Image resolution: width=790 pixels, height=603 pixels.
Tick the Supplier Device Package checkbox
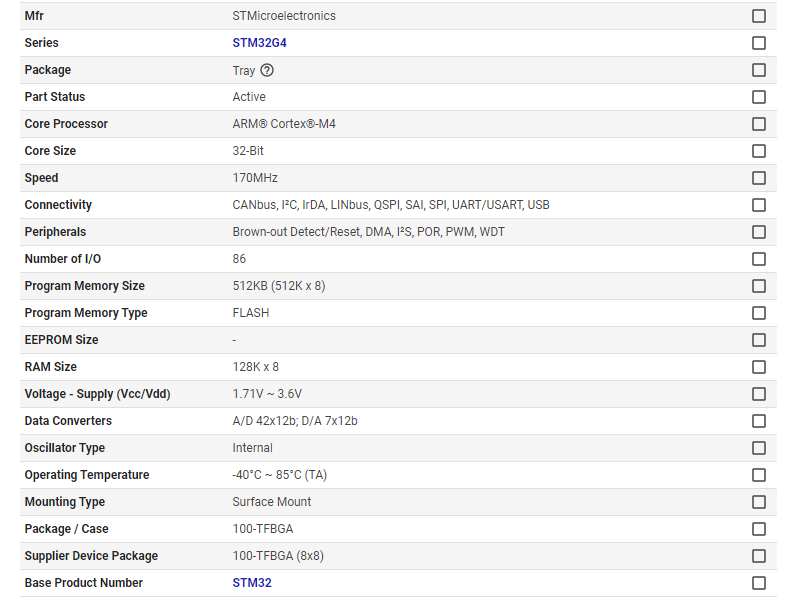[x=759, y=556]
